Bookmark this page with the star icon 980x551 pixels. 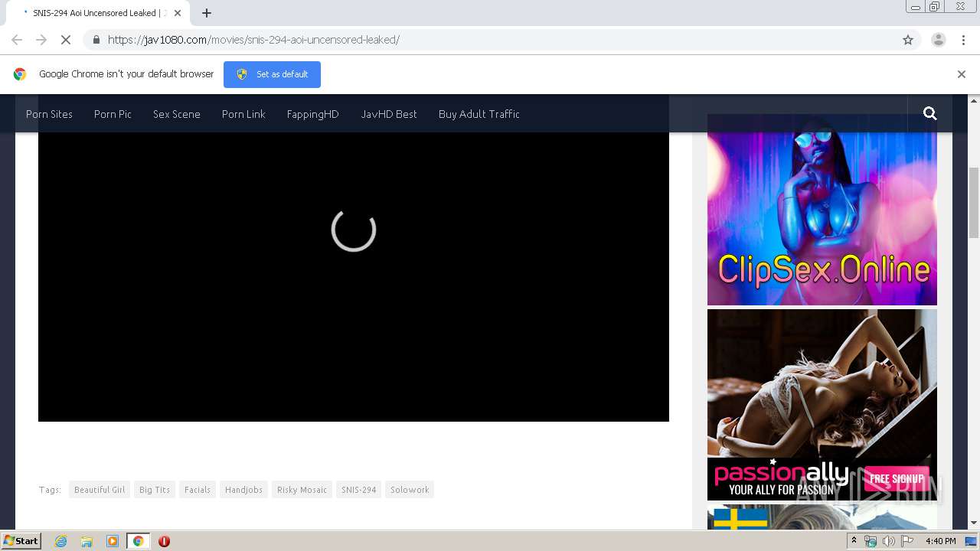(x=908, y=40)
